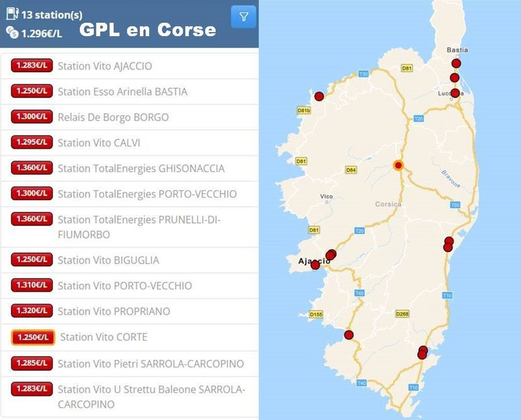The height and width of the screenshot is (420, 521).
Task: Select the highlighted Corte marker on map
Action: (398, 165)
